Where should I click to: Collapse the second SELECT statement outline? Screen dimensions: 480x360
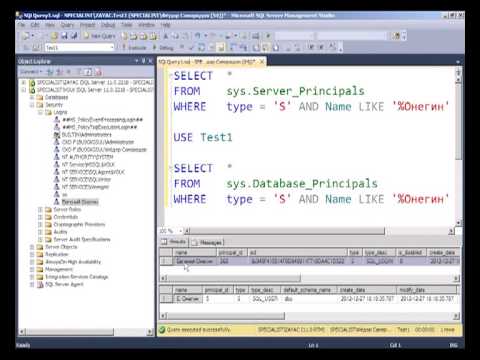coord(171,168)
